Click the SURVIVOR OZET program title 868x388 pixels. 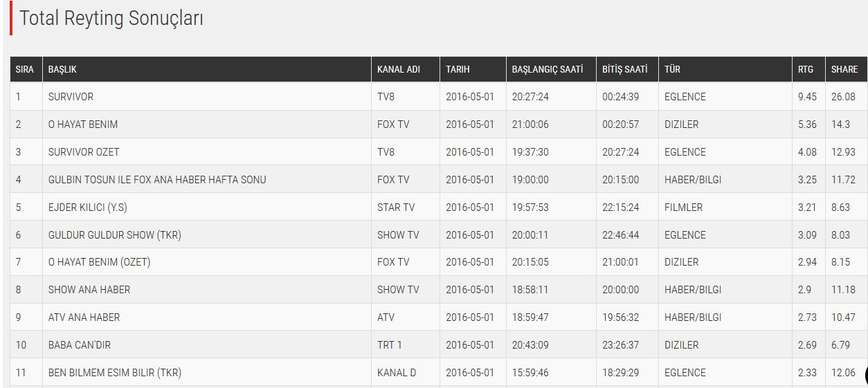pos(83,152)
